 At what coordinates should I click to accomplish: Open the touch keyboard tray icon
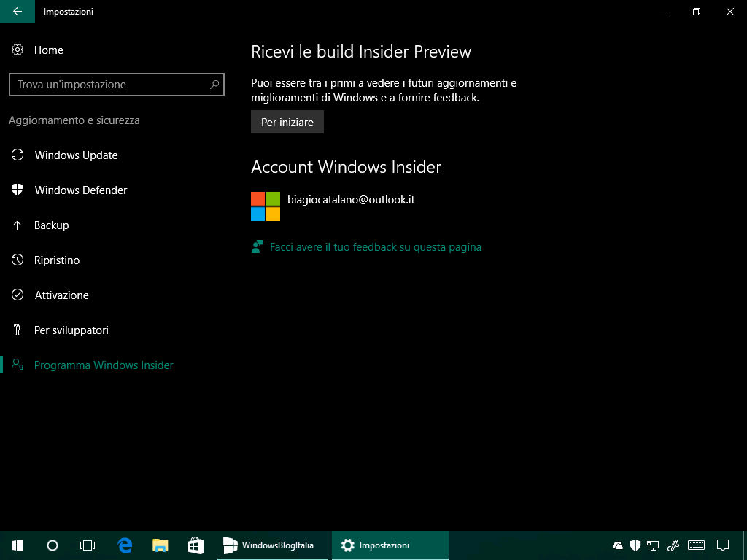tap(697, 545)
